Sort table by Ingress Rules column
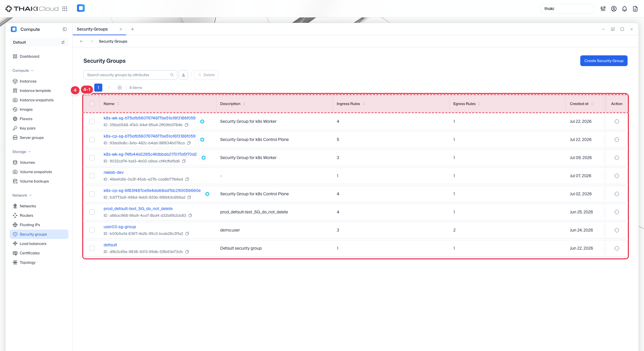The image size is (644, 351). tap(364, 104)
